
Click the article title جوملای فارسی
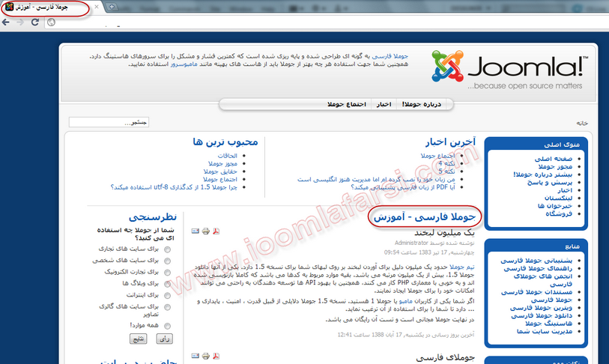445,357
